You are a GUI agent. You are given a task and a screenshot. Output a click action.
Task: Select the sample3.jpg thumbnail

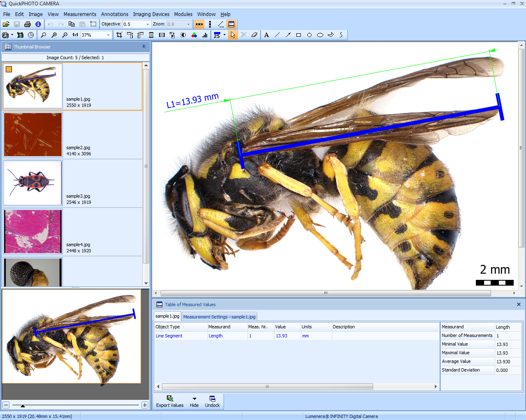[32, 183]
